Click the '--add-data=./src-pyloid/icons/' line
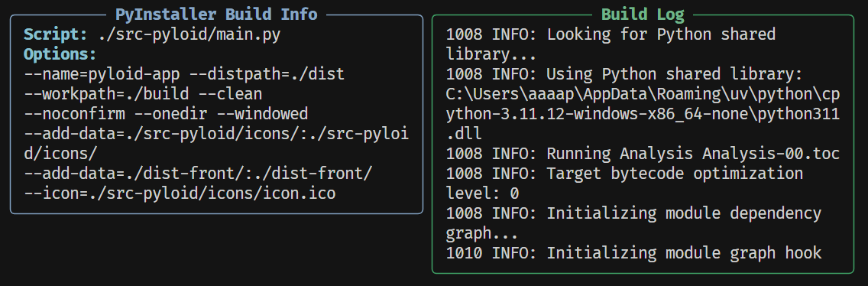Viewport: 868px width, 286px height. pos(216,134)
